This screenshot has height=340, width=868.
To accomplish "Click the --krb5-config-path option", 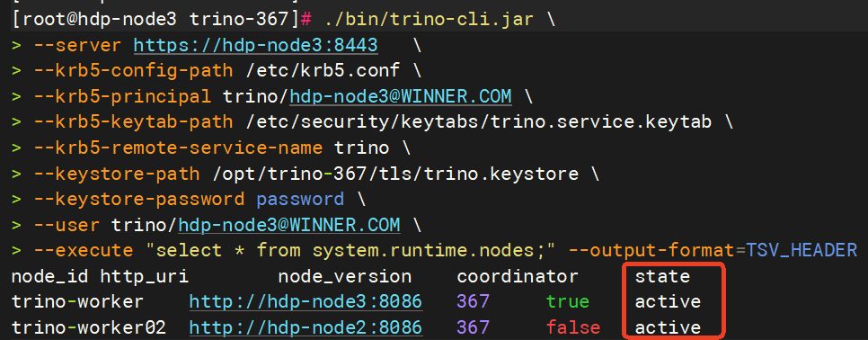I will click(x=133, y=71).
